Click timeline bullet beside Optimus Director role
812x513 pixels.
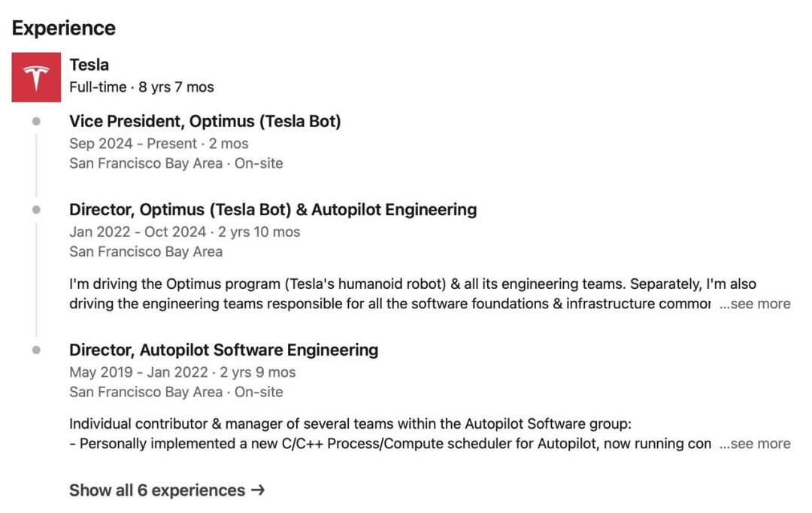pyautogui.click(x=36, y=210)
